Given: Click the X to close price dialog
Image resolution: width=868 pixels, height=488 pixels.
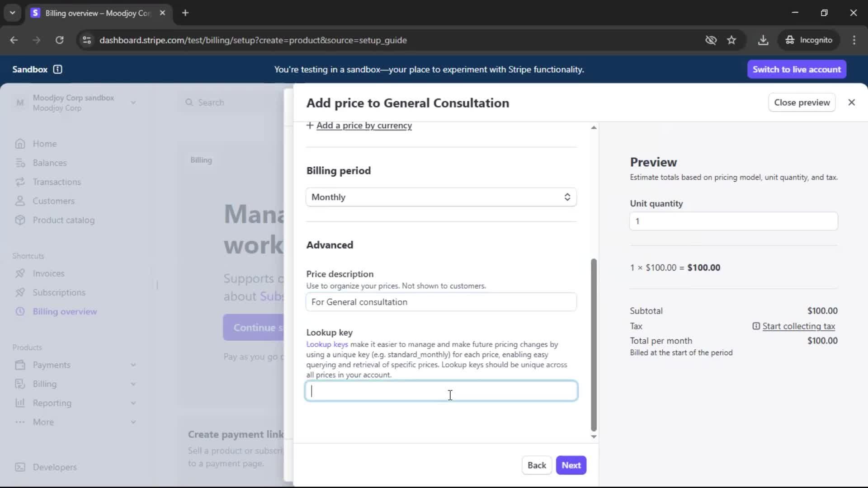Looking at the screenshot, I should [x=851, y=103].
